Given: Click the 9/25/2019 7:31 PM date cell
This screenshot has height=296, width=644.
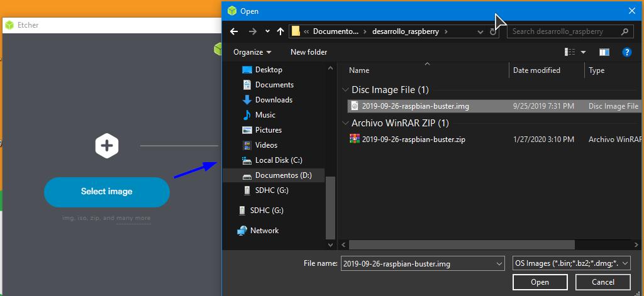Looking at the screenshot, I should click(x=543, y=106).
